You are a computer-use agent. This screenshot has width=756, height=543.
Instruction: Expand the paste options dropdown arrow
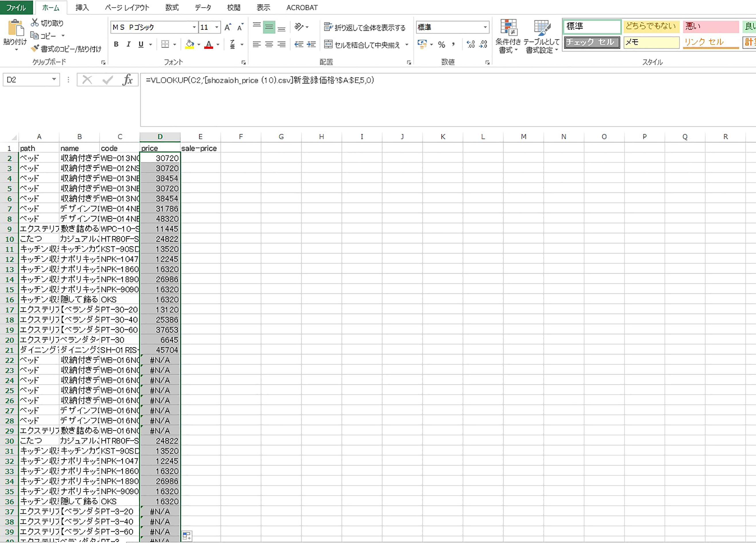[x=16, y=50]
